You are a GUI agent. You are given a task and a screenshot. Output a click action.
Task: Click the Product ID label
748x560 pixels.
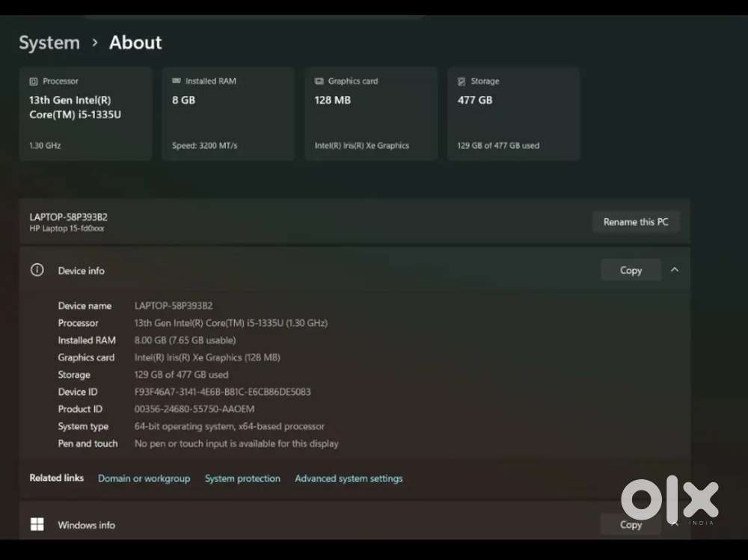(x=80, y=409)
